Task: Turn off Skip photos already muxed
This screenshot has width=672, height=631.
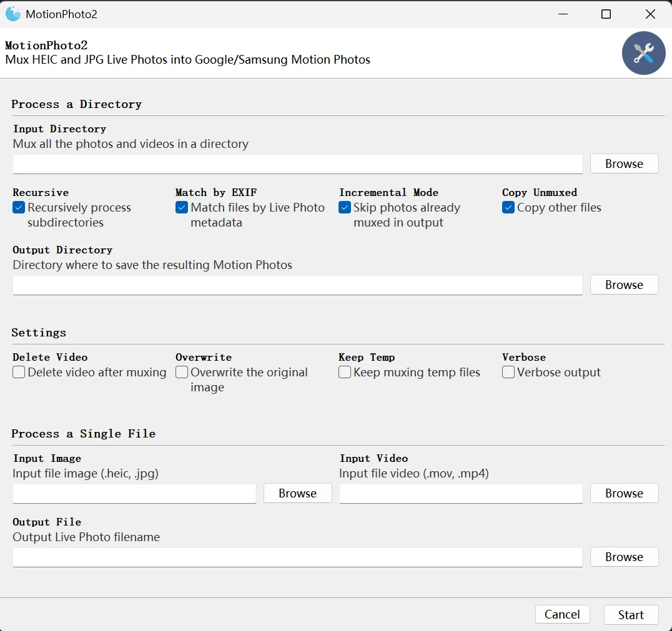Action: point(345,208)
